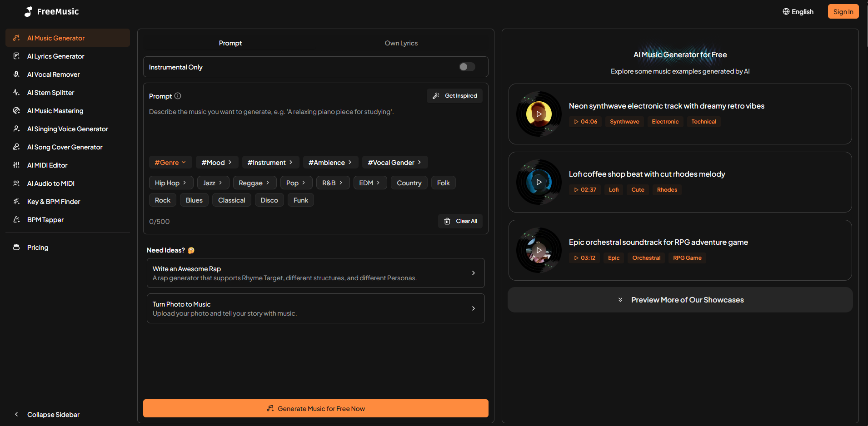Screen dimensions: 868x426
Task: Select the AI Singing Voice Generator icon
Action: (16, 129)
